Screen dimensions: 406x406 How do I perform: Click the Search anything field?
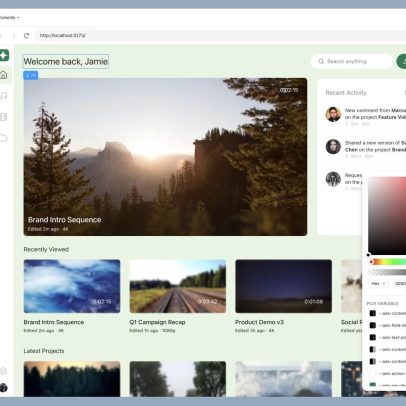point(352,61)
